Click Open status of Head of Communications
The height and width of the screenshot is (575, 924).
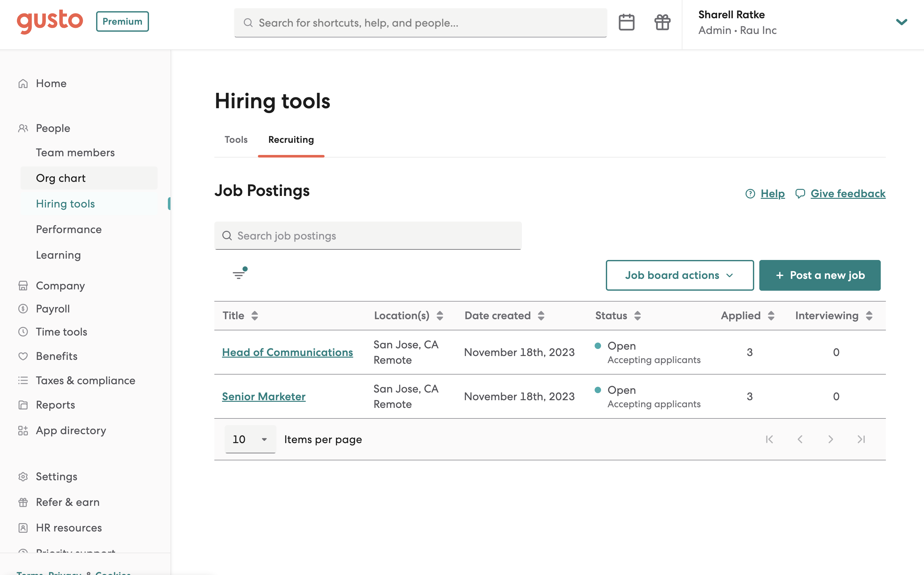coord(622,346)
